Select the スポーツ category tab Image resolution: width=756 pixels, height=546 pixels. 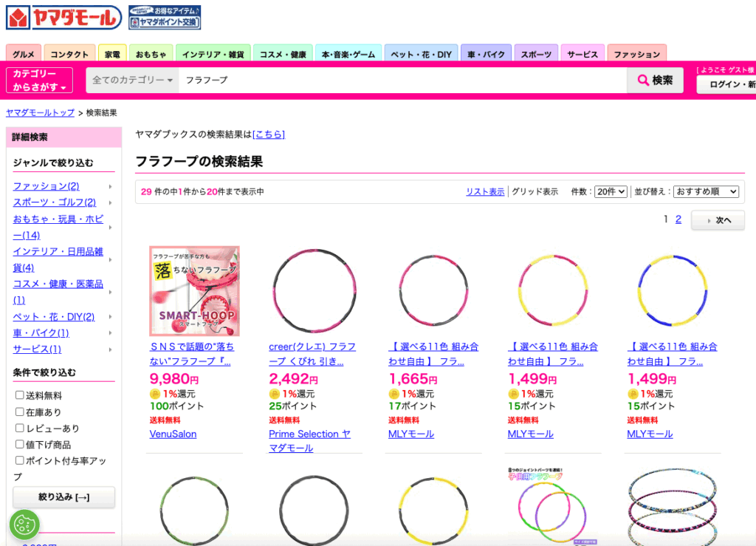pyautogui.click(x=536, y=54)
